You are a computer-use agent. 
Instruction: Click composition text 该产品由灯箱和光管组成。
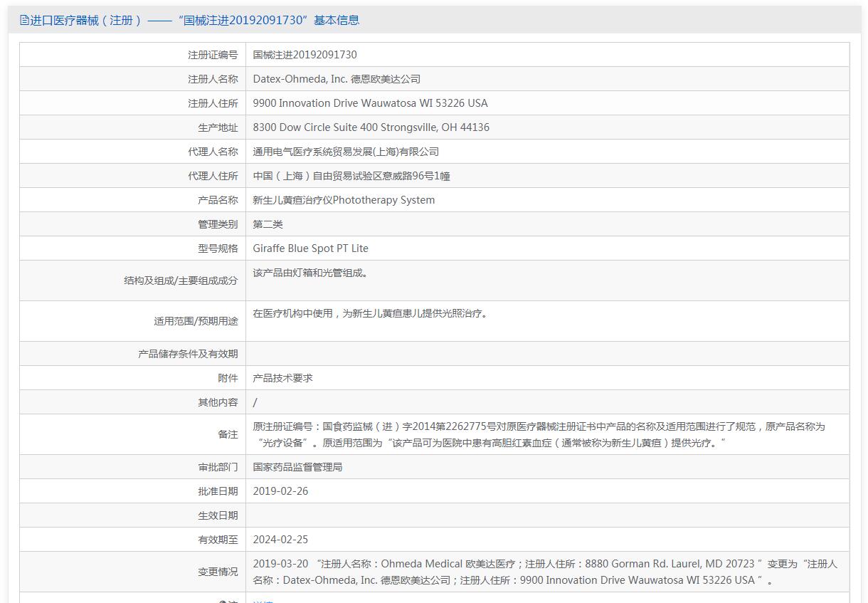[x=312, y=273]
